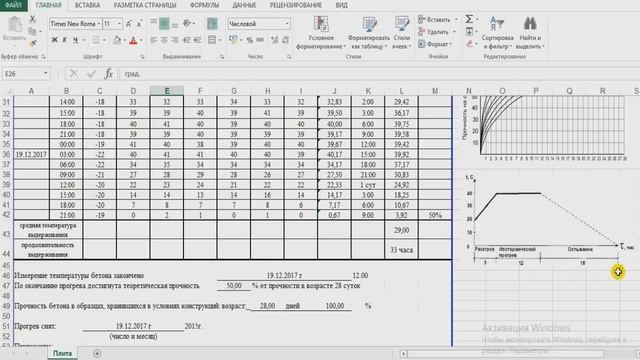Viewport: 640px width, 360px height.
Task: Select column E header
Action: 167,91
